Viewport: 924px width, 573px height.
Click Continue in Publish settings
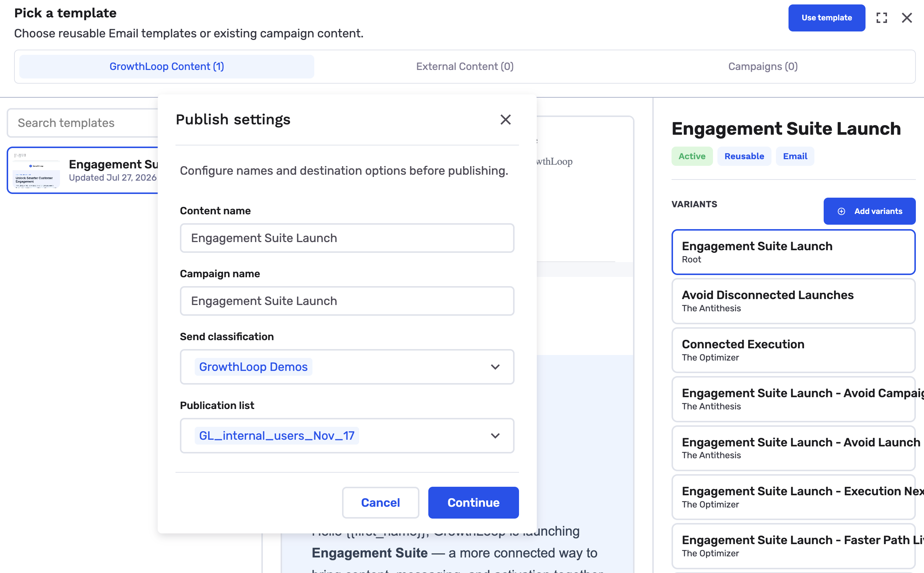(473, 503)
